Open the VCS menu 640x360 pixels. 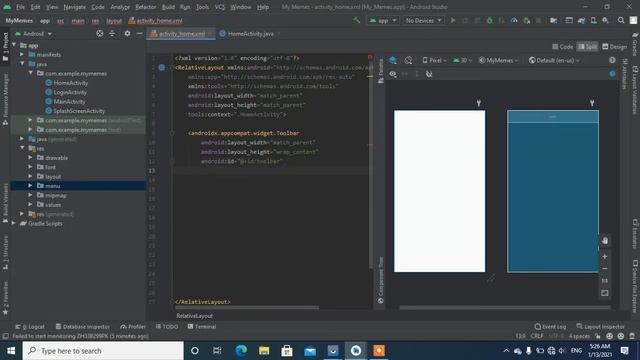(220, 7)
